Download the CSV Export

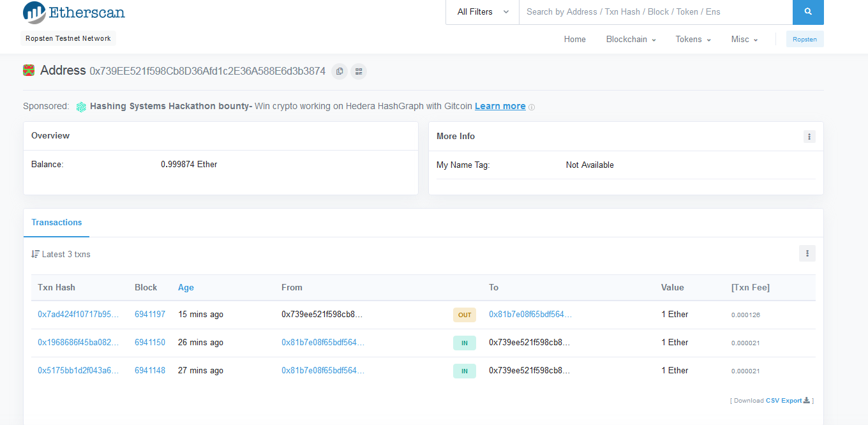tap(788, 401)
